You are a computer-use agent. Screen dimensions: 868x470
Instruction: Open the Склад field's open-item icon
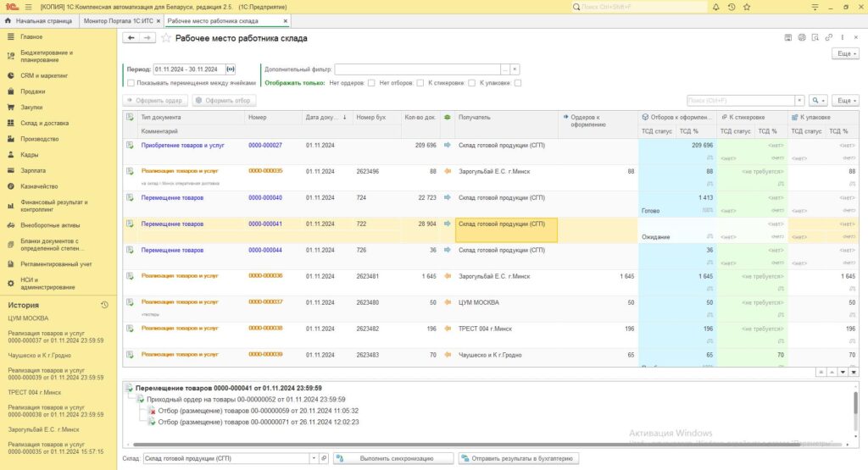(323, 458)
